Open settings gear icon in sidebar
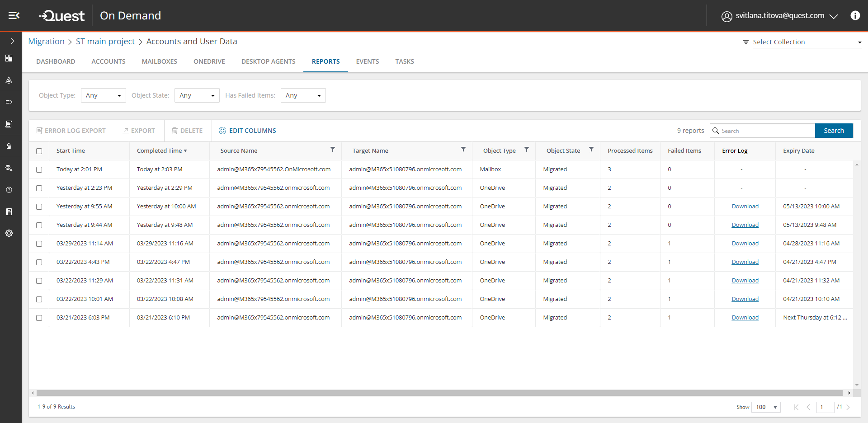Viewport: 868px width, 423px height. tap(9, 233)
